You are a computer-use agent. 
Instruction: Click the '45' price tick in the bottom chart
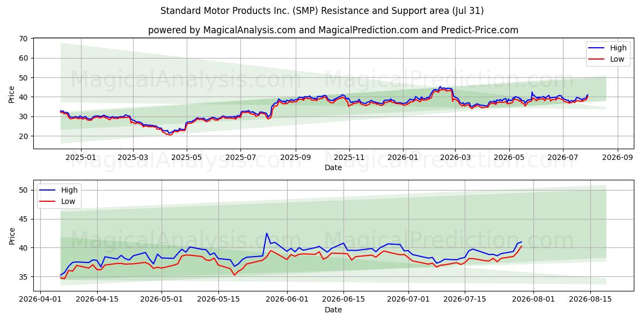pyautogui.click(x=24, y=219)
